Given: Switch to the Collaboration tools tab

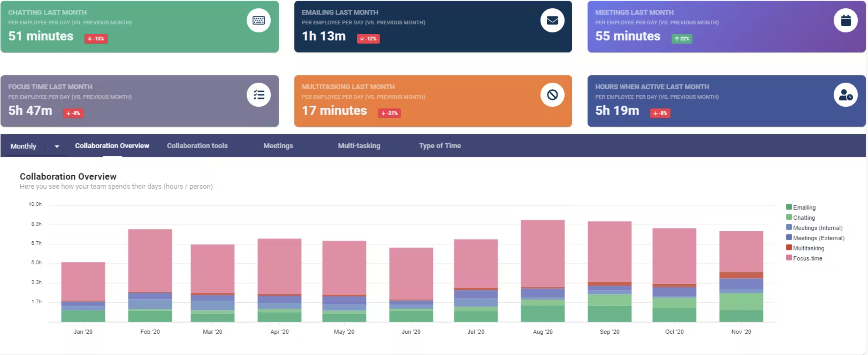Looking at the screenshot, I should click(x=197, y=146).
